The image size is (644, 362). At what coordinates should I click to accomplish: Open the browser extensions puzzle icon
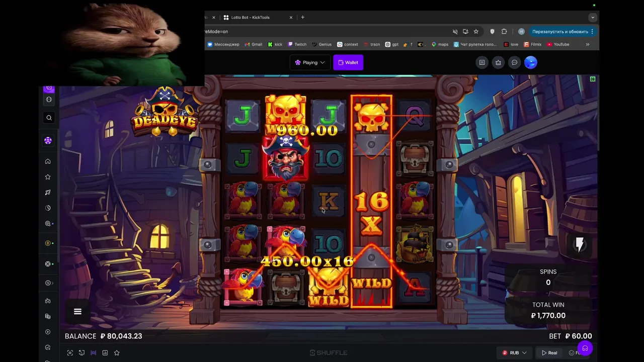point(504,32)
